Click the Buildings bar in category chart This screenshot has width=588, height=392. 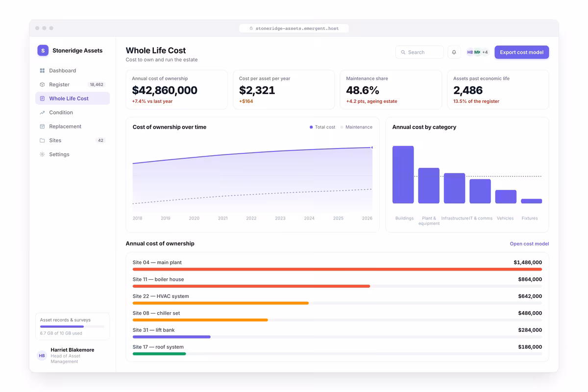[403, 174]
